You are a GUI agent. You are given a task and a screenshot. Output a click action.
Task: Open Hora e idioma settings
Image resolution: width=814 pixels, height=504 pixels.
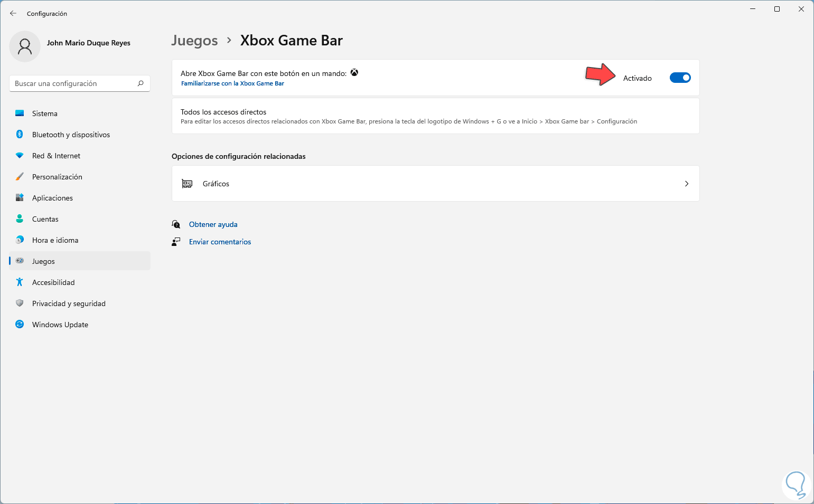(x=80, y=240)
